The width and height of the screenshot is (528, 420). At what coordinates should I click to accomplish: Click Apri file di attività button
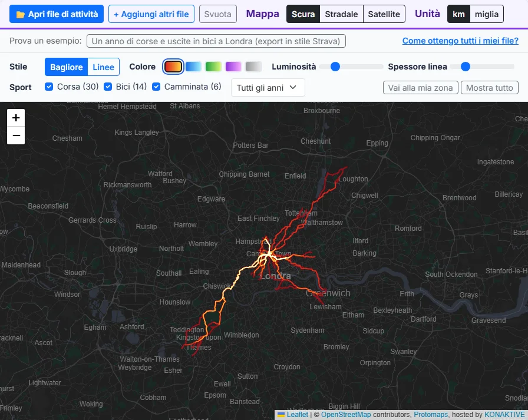coord(57,14)
